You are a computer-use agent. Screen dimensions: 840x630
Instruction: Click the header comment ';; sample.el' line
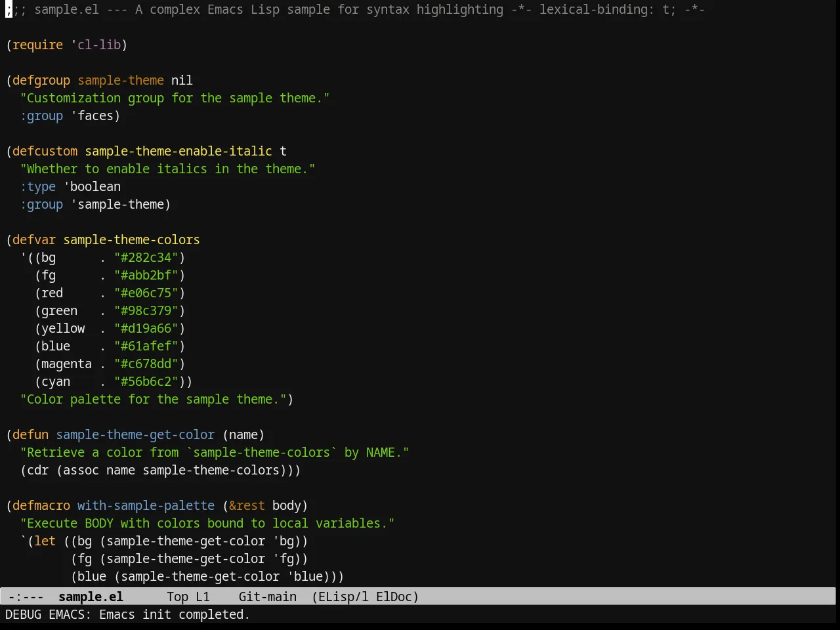(x=355, y=9)
